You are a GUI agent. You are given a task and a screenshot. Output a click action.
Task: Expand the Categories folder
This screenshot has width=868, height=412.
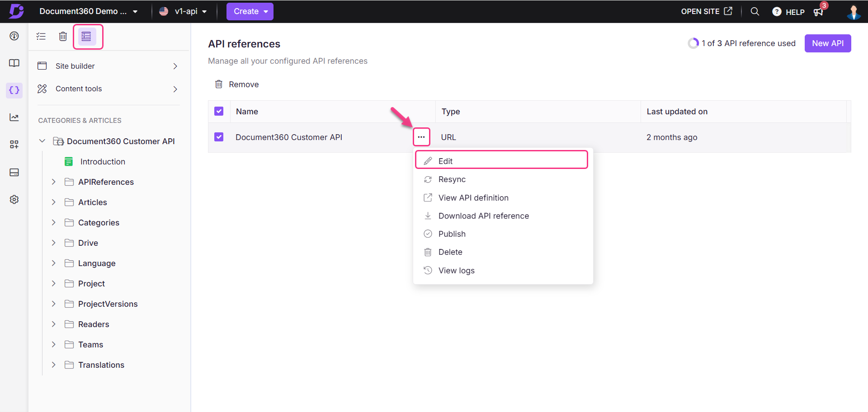tap(54, 222)
